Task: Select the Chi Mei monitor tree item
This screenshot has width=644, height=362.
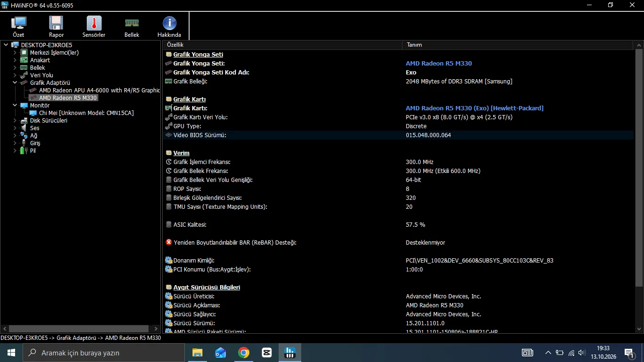Action: pyautogui.click(x=86, y=113)
